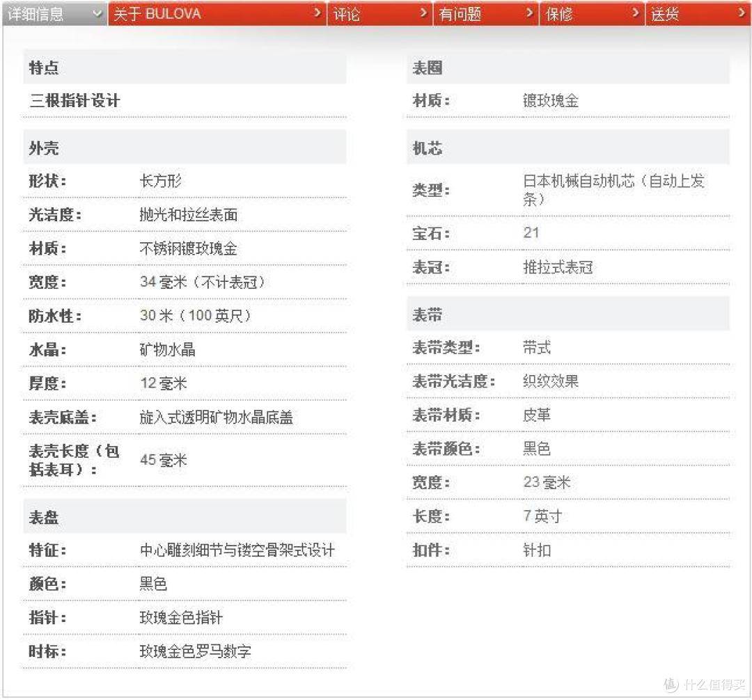Click the 防水性 label

[55, 316]
